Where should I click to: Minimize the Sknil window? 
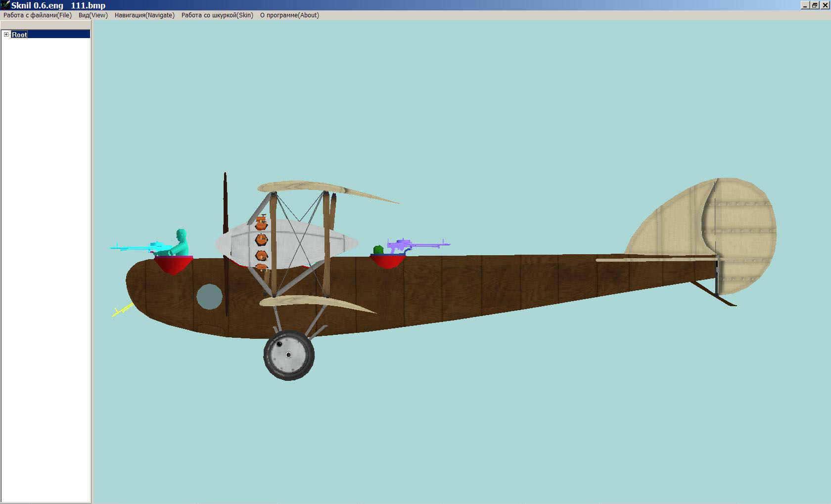click(805, 5)
